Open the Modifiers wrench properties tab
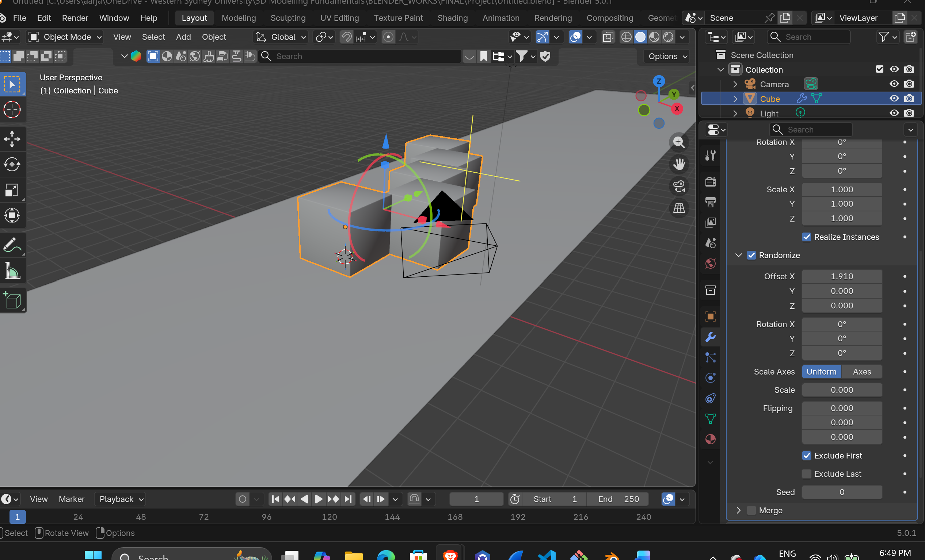This screenshot has width=925, height=560. [x=710, y=337]
